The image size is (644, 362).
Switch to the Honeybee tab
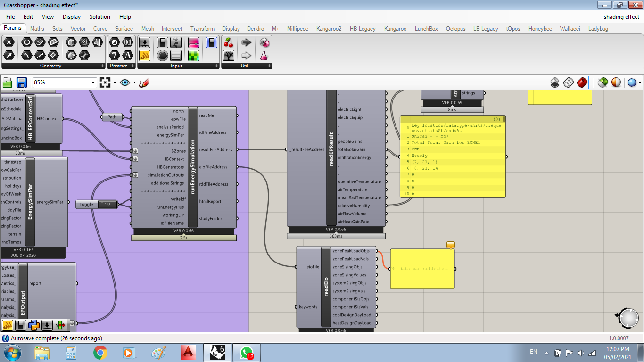[x=540, y=29]
